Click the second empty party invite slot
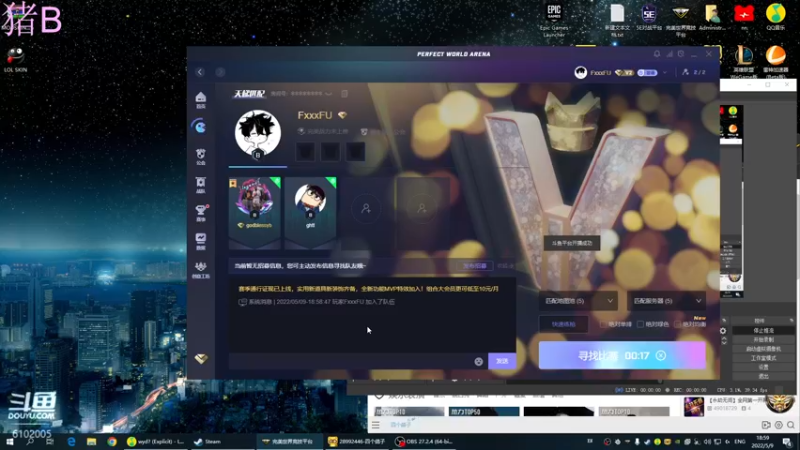This screenshot has width=800, height=450. pos(421,208)
